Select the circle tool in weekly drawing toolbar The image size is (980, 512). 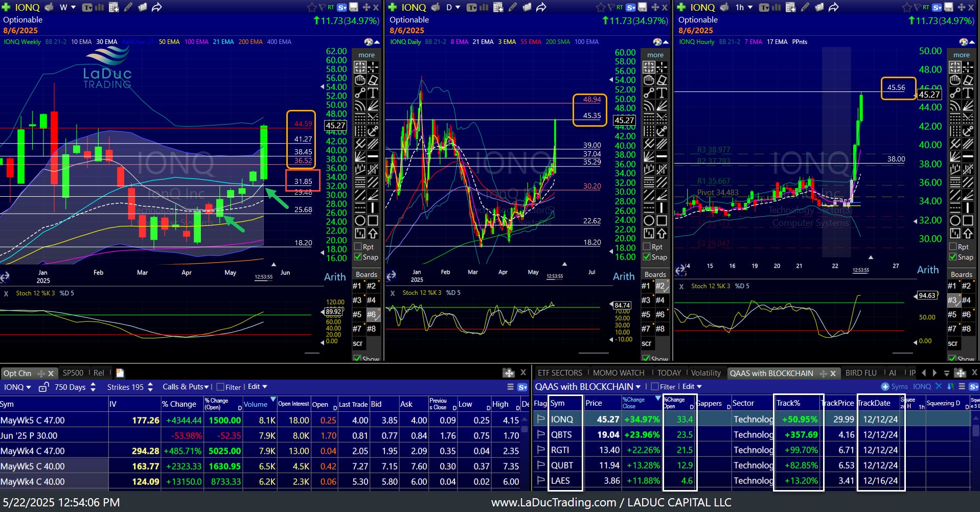tap(360, 220)
